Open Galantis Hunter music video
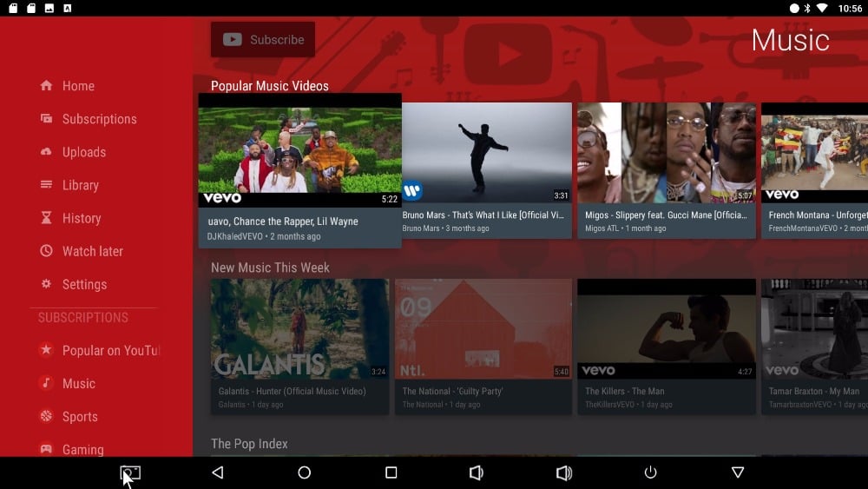 (x=299, y=347)
